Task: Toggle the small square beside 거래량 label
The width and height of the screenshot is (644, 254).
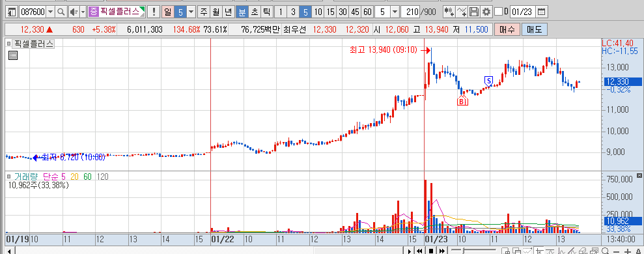Action: click(8, 176)
